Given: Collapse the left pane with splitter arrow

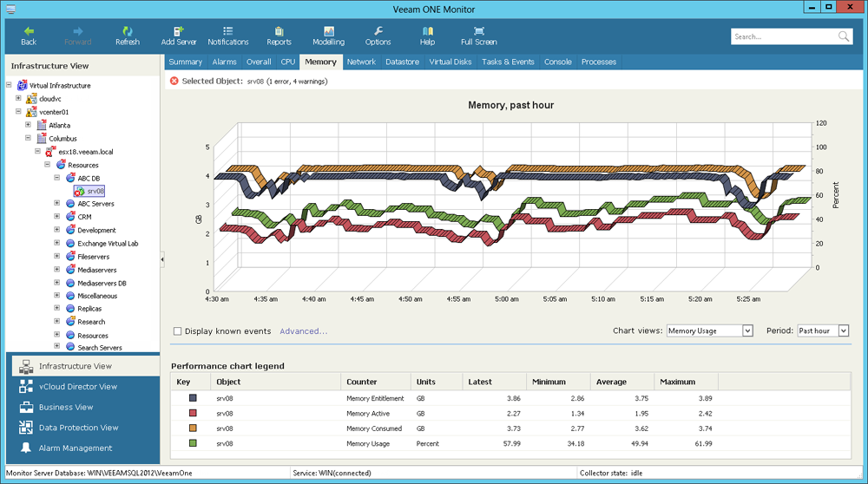Looking at the screenshot, I should [x=162, y=258].
